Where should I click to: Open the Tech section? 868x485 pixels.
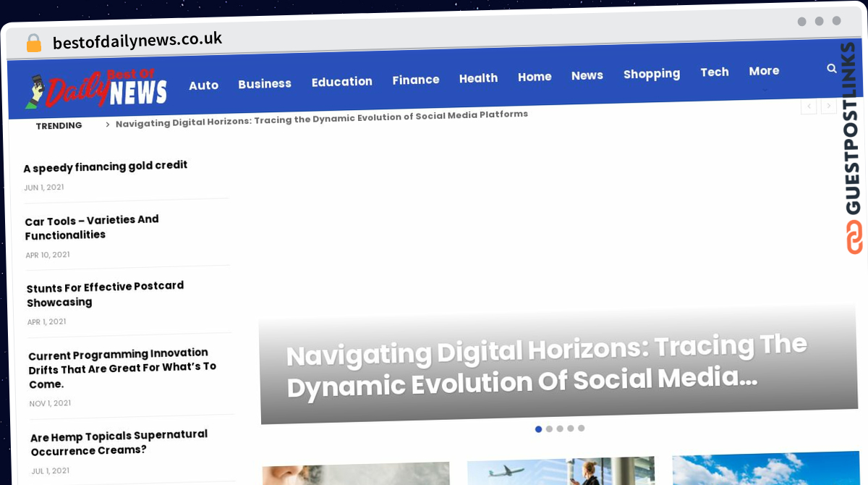pyautogui.click(x=715, y=72)
